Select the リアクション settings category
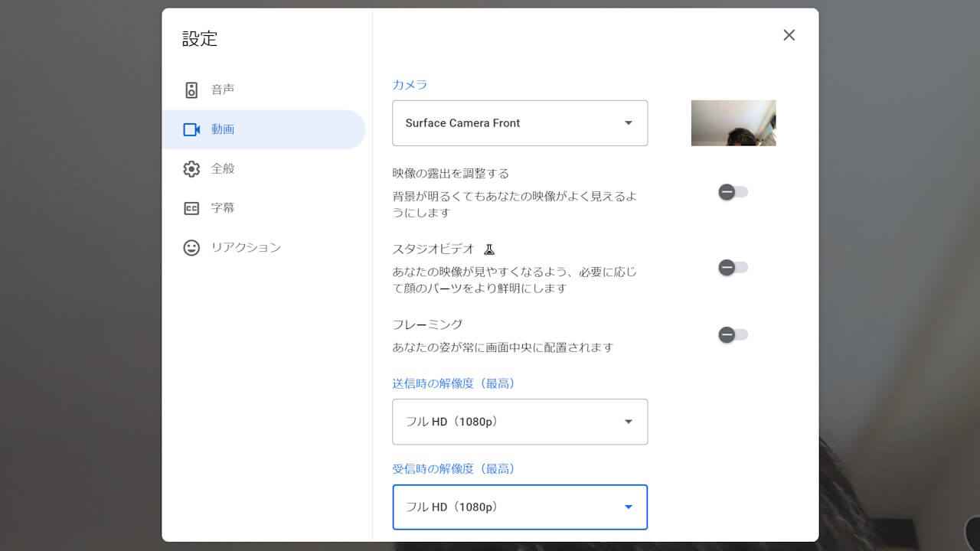The width and height of the screenshot is (980, 551). 245,247
